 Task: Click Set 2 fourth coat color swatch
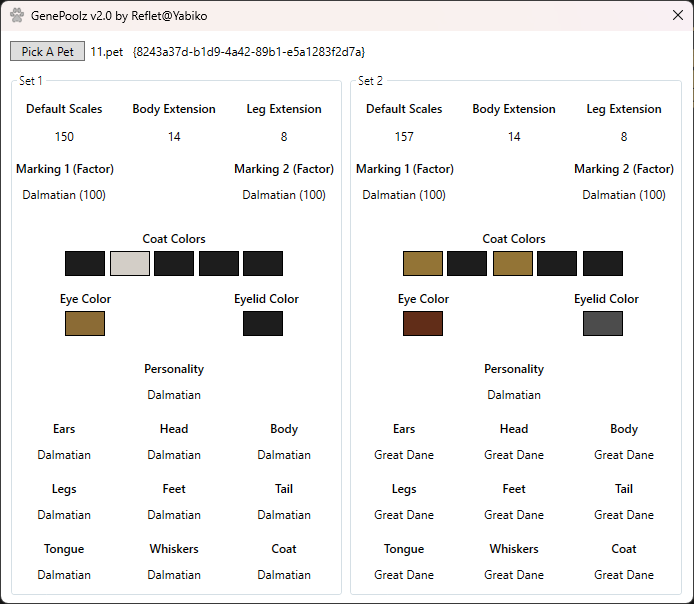557,263
